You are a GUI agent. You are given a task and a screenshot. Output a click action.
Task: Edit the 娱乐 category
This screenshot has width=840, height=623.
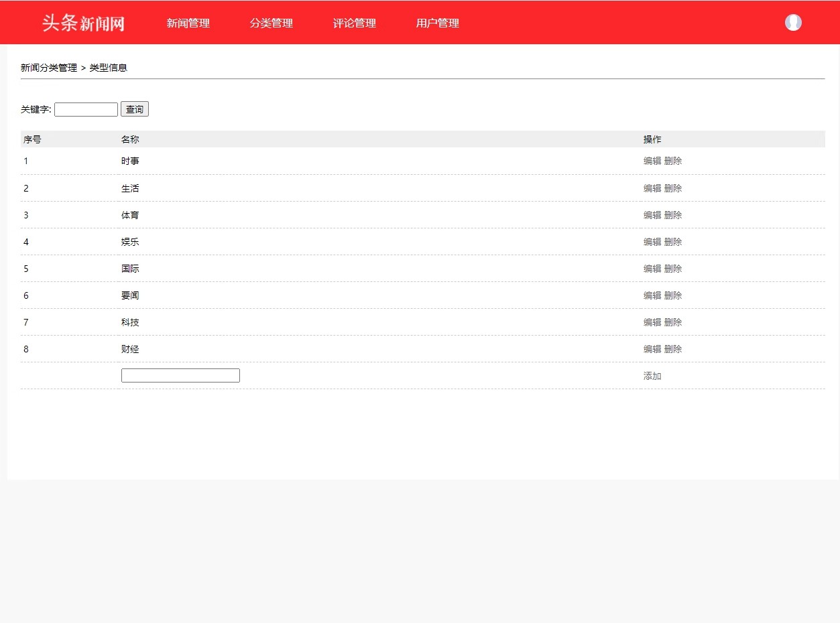pos(652,242)
